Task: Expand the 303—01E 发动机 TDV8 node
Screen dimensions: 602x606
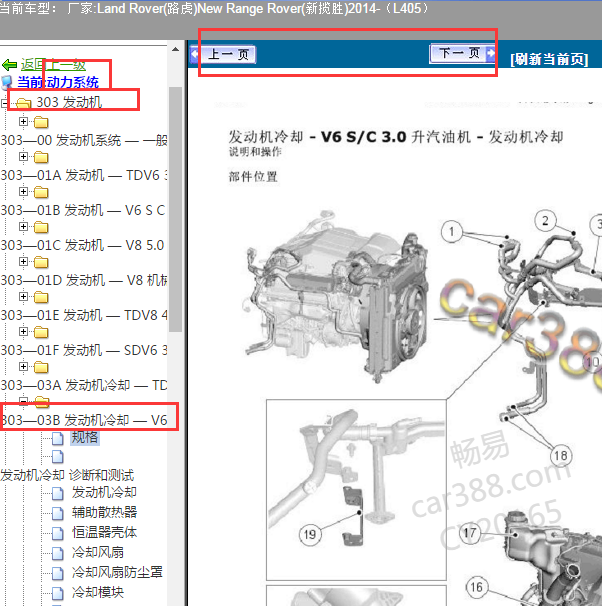Action: tap(23, 296)
